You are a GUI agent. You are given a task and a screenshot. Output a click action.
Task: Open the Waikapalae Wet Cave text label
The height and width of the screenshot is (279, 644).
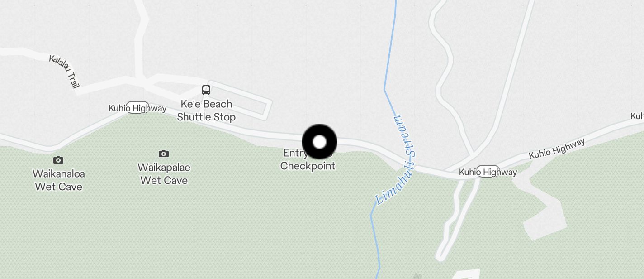[164, 174]
